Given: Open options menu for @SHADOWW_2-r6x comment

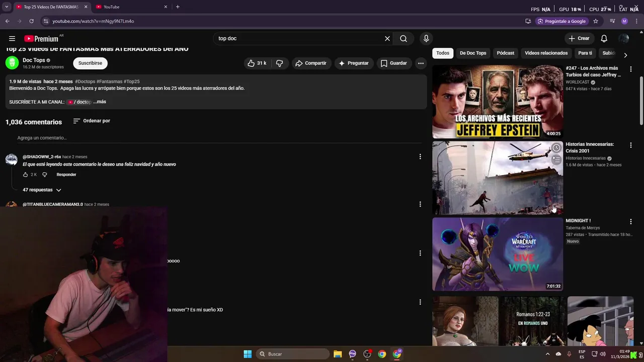Looking at the screenshot, I should click(x=420, y=157).
